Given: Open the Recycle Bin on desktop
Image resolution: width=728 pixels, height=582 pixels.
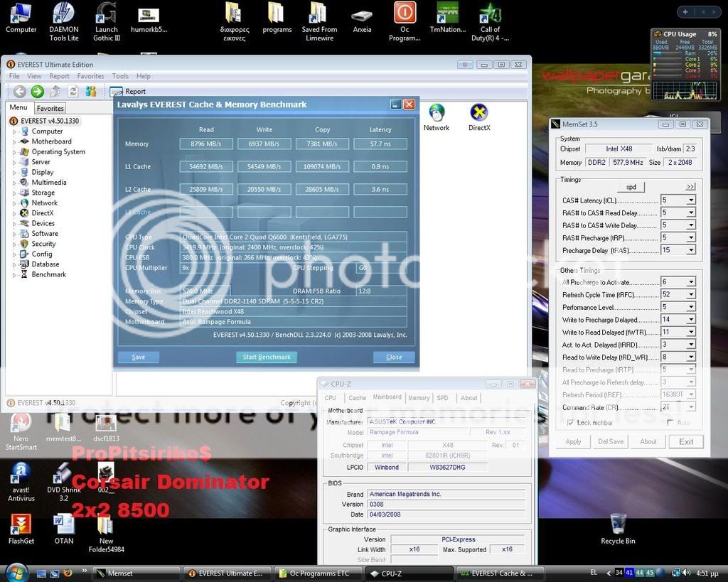Looking at the screenshot, I should coord(618,524).
